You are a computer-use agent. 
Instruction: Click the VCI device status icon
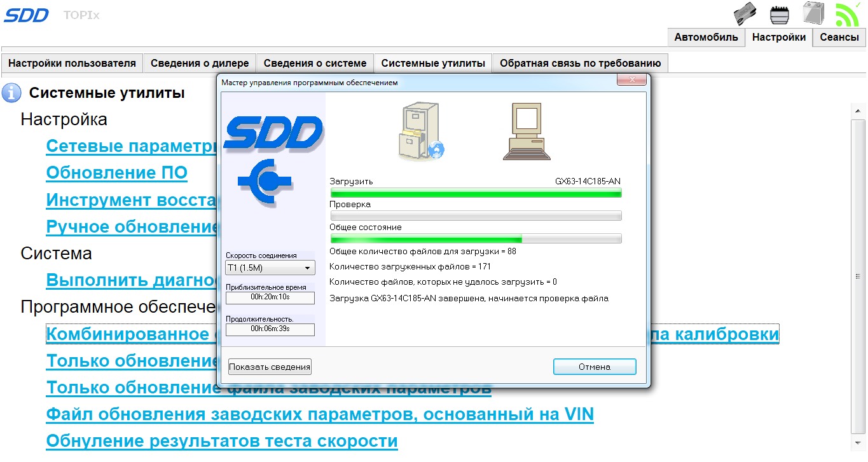click(x=746, y=14)
